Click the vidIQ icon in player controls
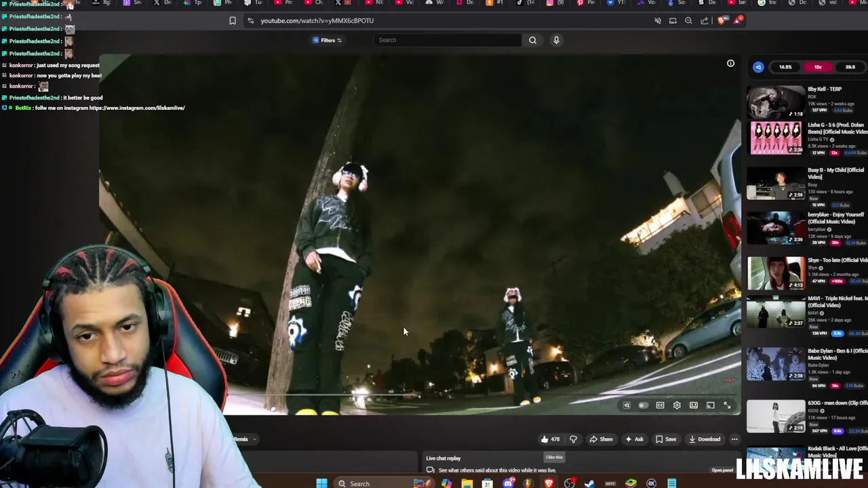 627,405
